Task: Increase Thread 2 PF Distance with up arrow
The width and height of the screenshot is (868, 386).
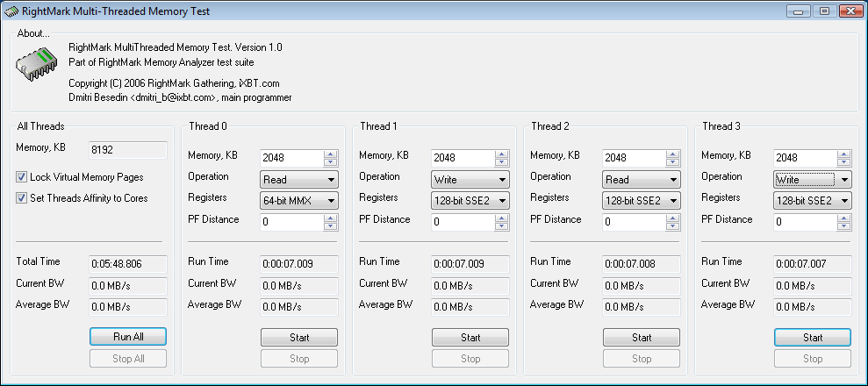Action: pyautogui.click(x=672, y=218)
